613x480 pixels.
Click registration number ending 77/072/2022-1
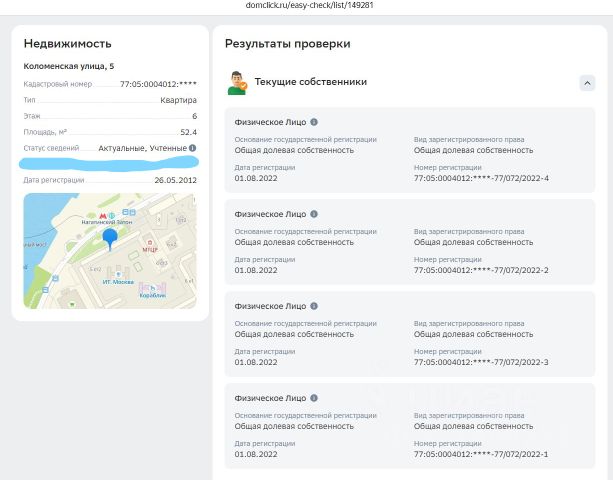pos(481,455)
